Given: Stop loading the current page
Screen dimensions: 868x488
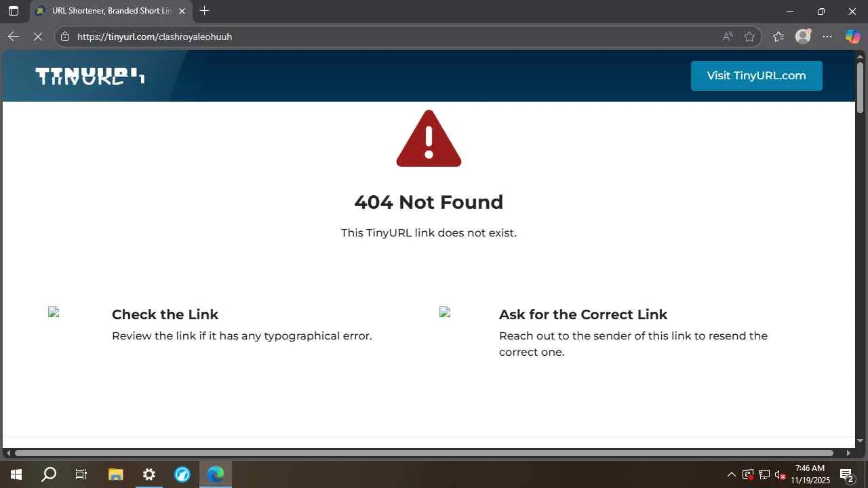Looking at the screenshot, I should [x=39, y=37].
